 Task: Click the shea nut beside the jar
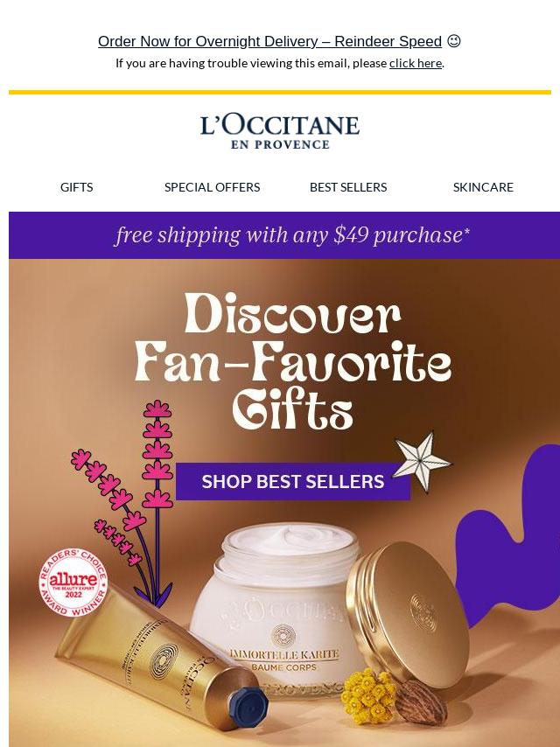pyautogui.click(x=420, y=702)
